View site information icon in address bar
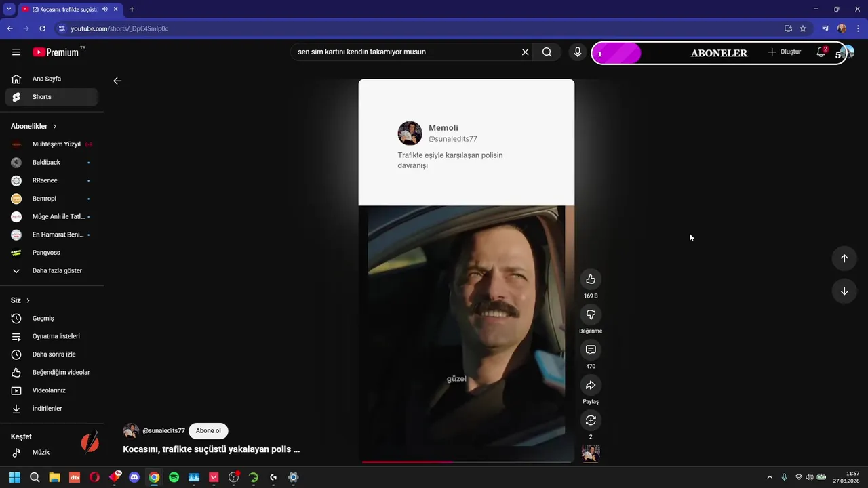868x488 pixels. (62, 28)
